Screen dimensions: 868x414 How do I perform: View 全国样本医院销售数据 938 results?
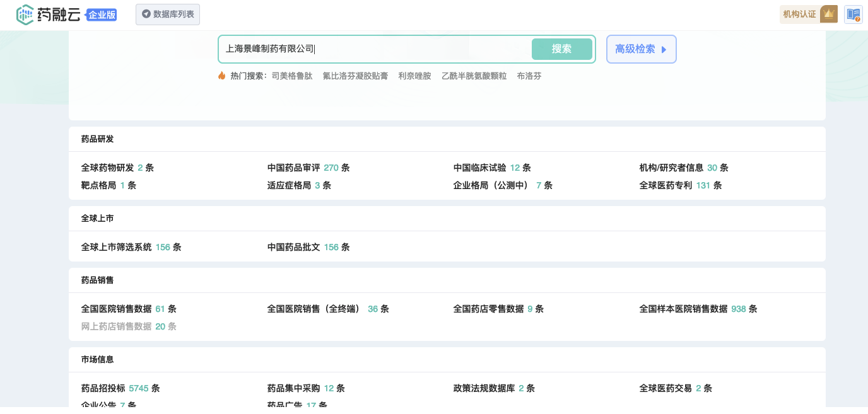698,309
